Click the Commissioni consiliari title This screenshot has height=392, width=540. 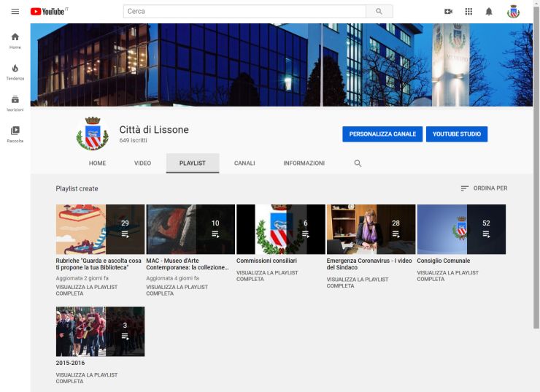click(x=266, y=261)
